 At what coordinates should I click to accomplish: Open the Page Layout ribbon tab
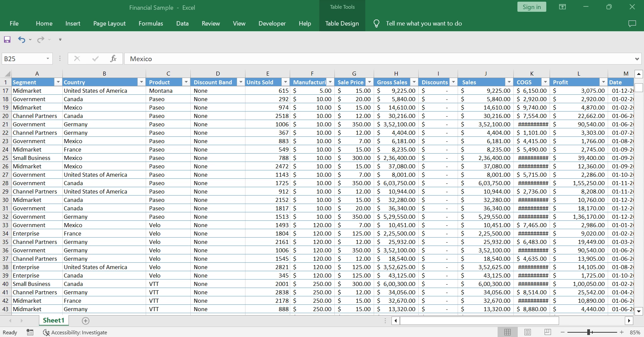pos(109,24)
